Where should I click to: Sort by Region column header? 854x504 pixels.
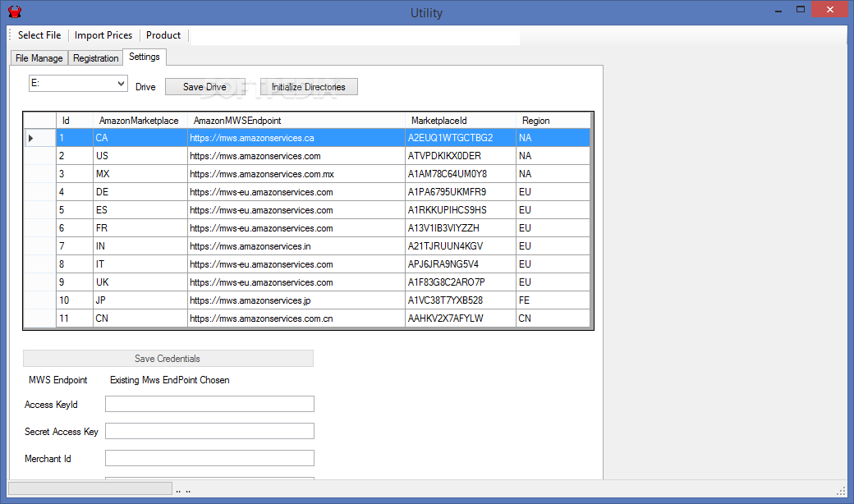tap(553, 121)
